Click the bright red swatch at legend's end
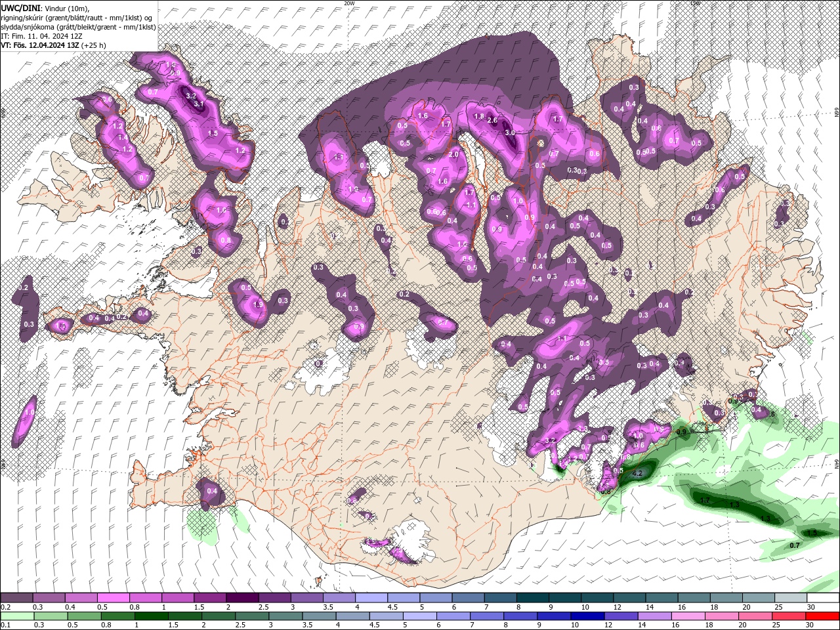Image resolution: width=840 pixels, height=630 pixels. [823, 616]
